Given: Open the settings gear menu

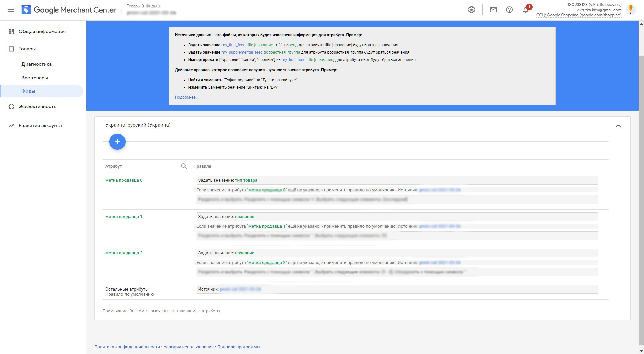Looking at the screenshot, I should click(x=472, y=10).
